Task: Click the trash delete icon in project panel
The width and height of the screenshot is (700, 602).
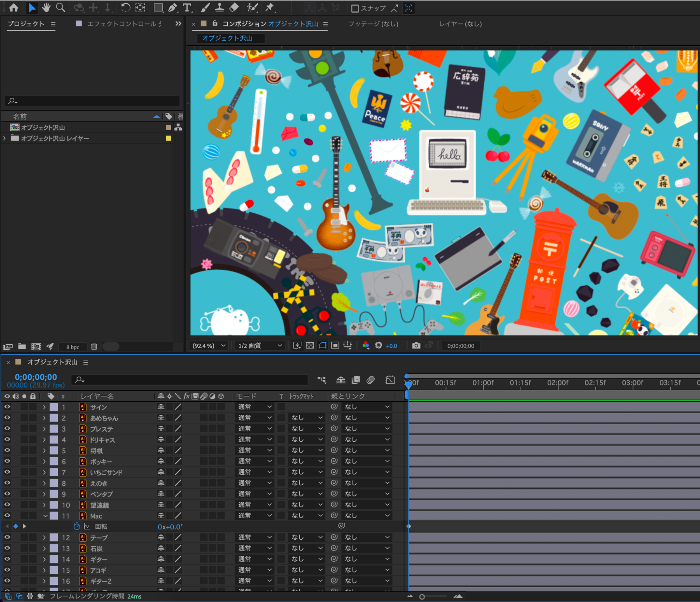Action: pyautogui.click(x=94, y=347)
